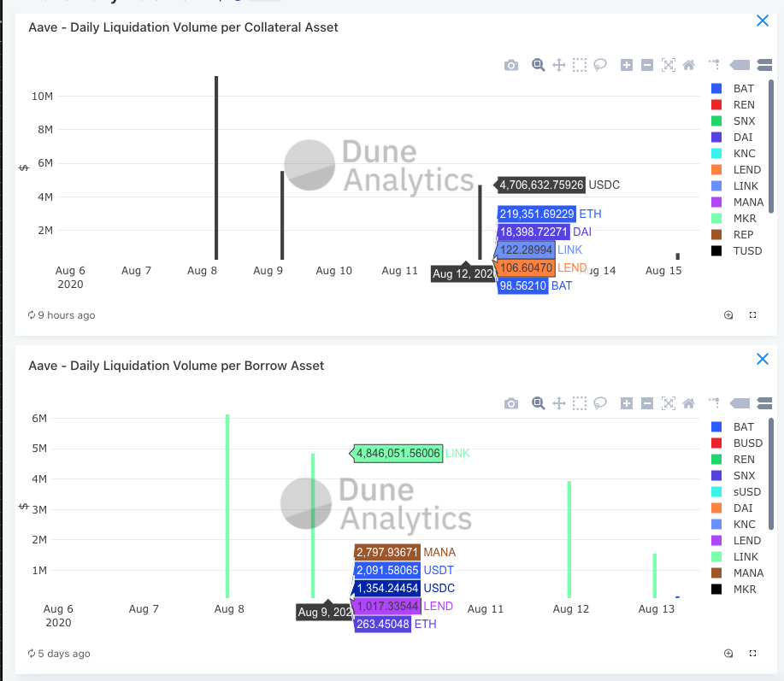Viewport: 784px width, 681px height.
Task: Toggle spike lines in Collateral Asset chart
Action: point(715,65)
